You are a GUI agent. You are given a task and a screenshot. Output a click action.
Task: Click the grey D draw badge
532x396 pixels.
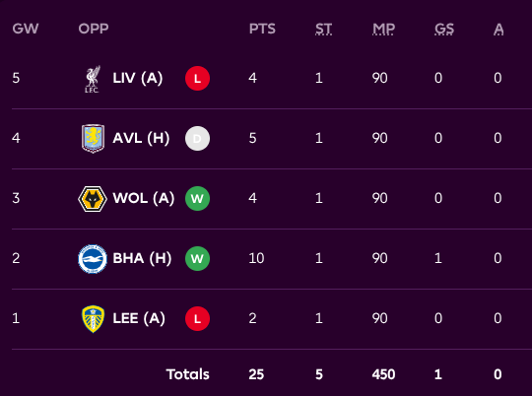tap(197, 139)
